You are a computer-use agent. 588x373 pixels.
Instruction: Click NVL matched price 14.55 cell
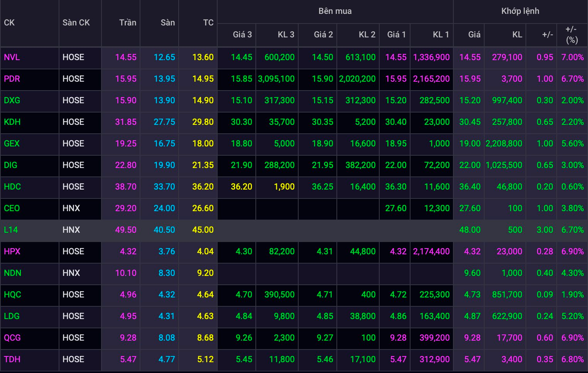coord(470,57)
